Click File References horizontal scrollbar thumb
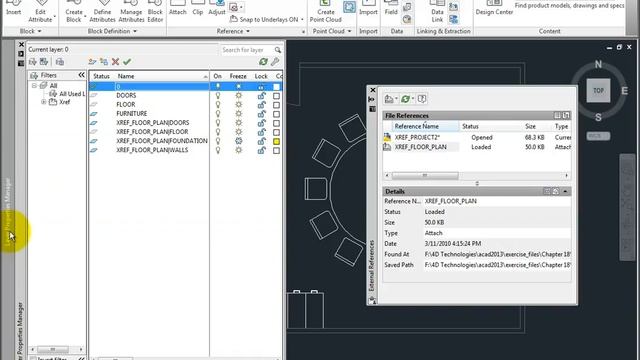This screenshot has height=360, width=640. [425, 176]
